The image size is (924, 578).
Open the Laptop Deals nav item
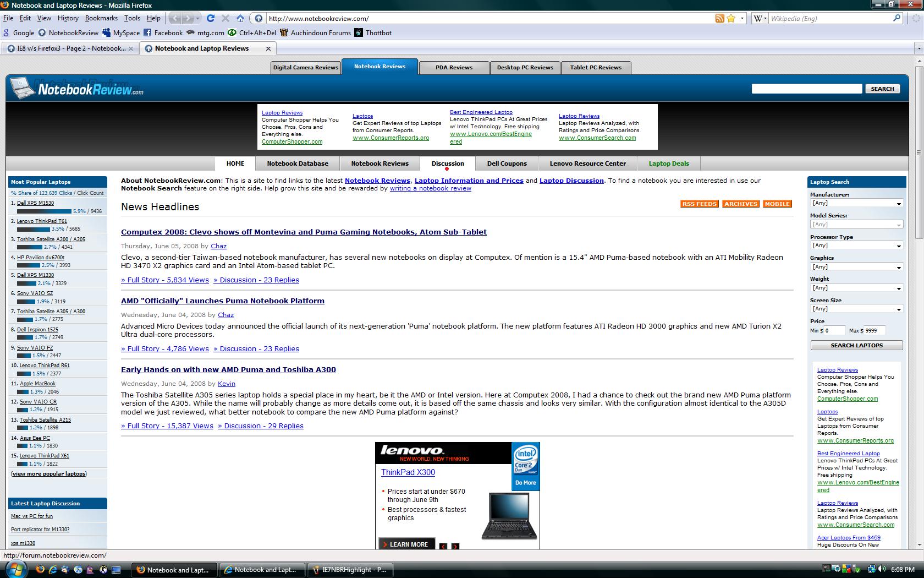pos(668,163)
